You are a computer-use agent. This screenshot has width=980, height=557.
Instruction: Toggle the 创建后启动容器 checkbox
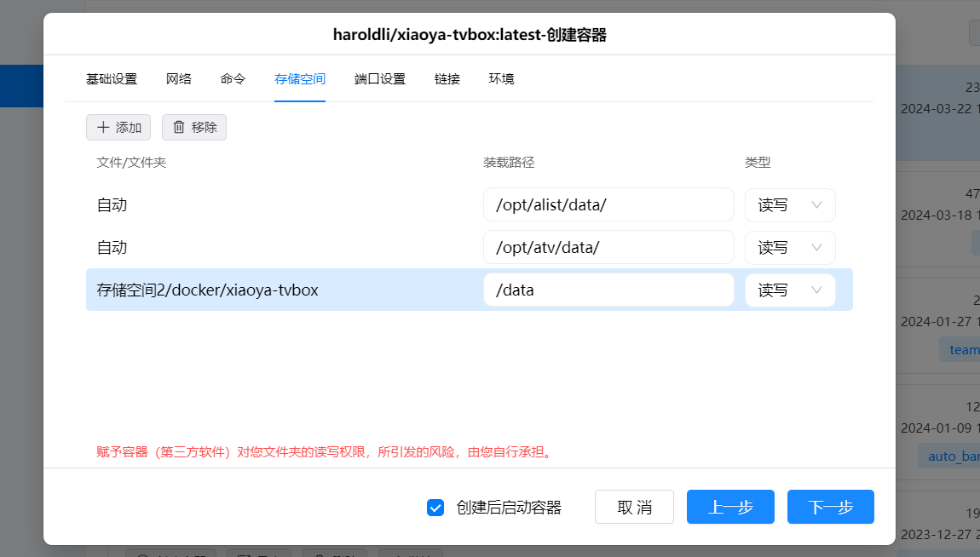(x=435, y=508)
